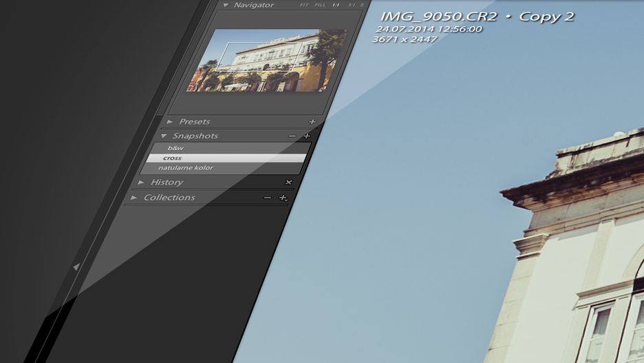Screen dimensions: 644x363
Task: Click the 3671 x 2447 dimensions text
Action: [405, 39]
